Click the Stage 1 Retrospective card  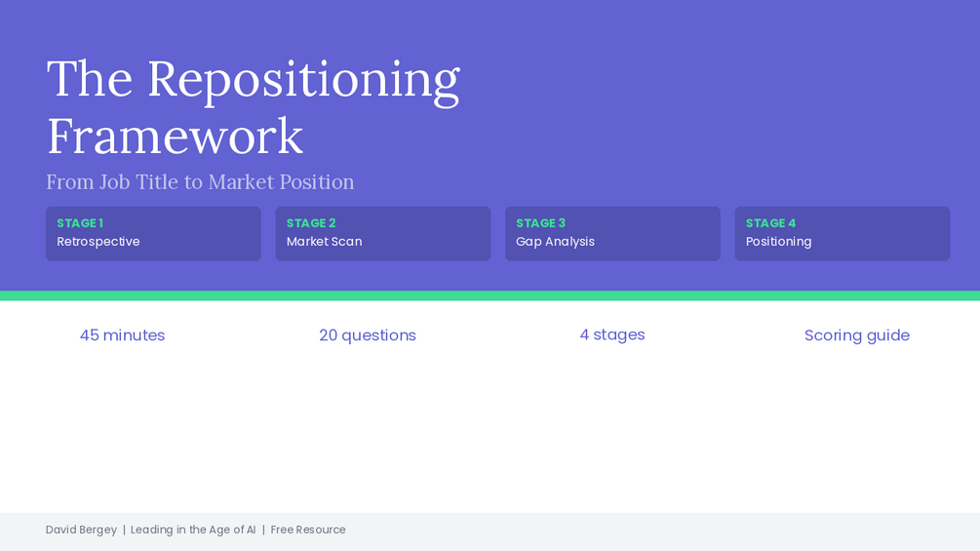click(x=153, y=234)
